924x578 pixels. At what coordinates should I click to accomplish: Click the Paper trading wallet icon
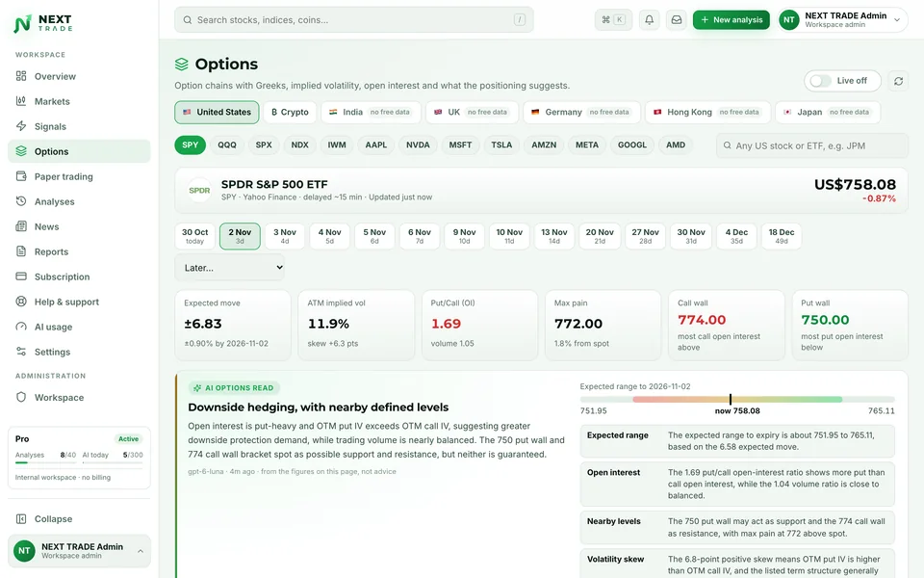(x=21, y=176)
